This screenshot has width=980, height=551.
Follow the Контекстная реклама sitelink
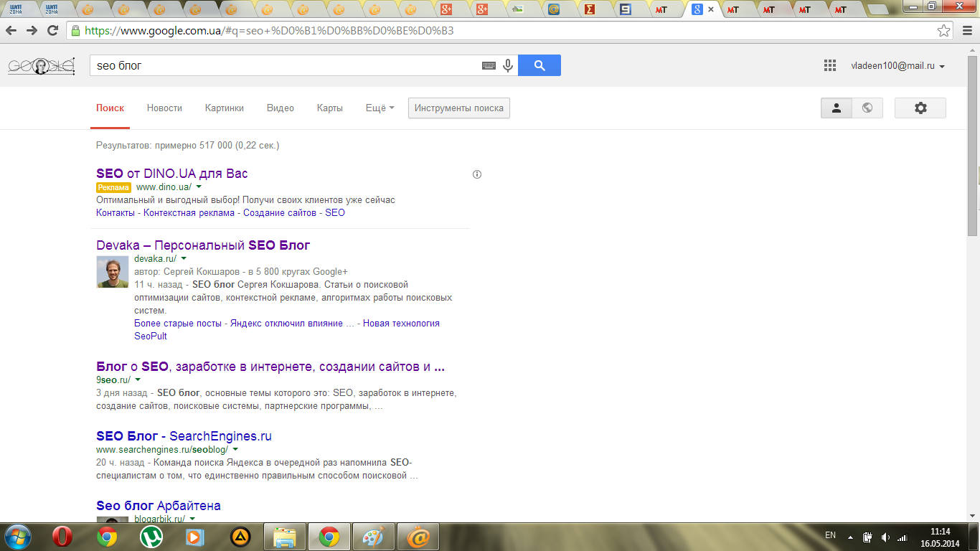pos(189,212)
